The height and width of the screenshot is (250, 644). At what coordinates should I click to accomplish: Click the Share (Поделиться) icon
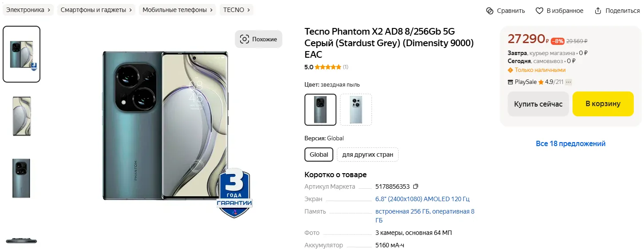click(598, 11)
